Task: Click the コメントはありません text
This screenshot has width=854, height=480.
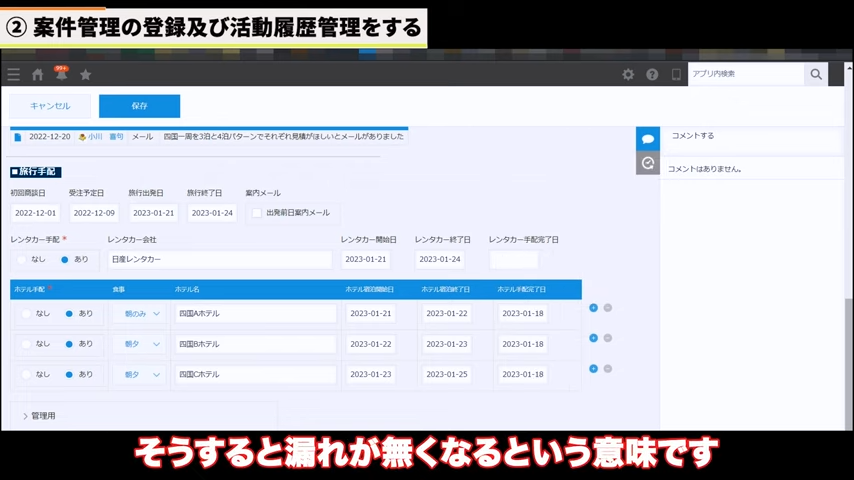Action: click(705, 169)
